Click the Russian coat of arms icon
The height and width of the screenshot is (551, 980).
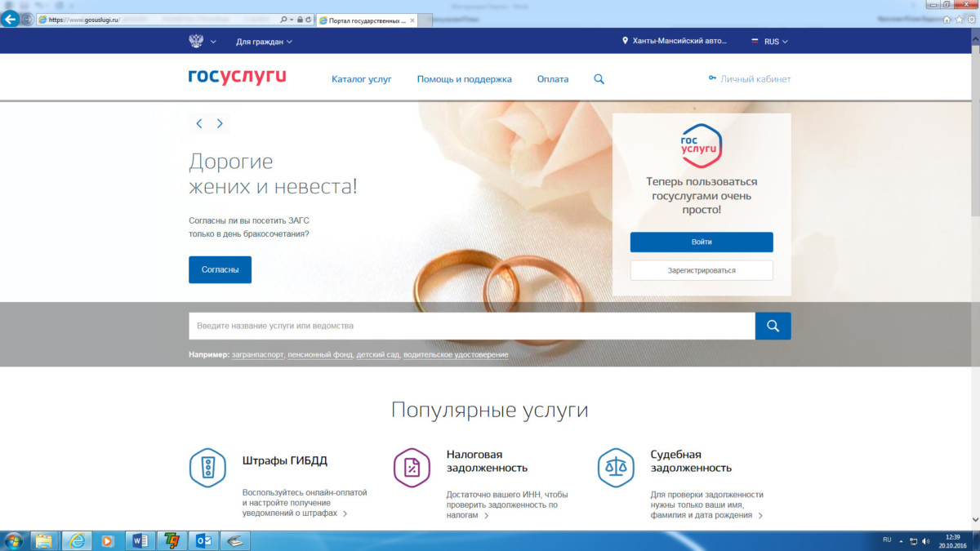pos(196,41)
